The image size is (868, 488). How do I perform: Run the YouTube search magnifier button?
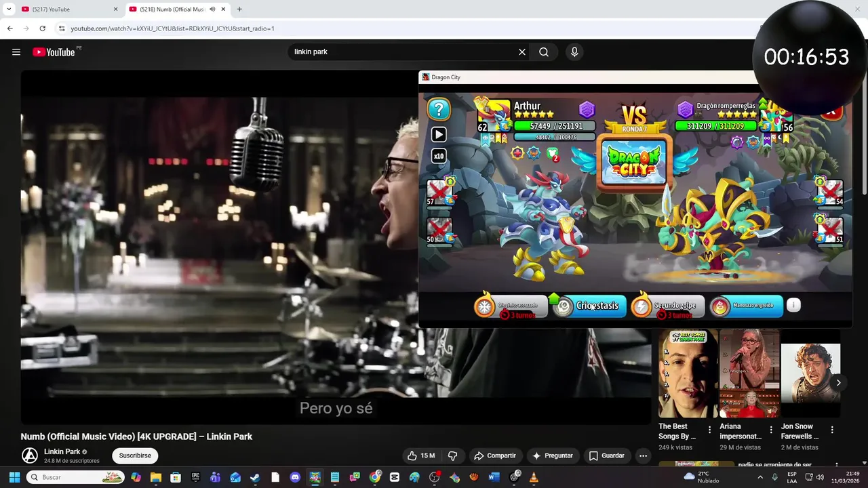[x=544, y=52]
